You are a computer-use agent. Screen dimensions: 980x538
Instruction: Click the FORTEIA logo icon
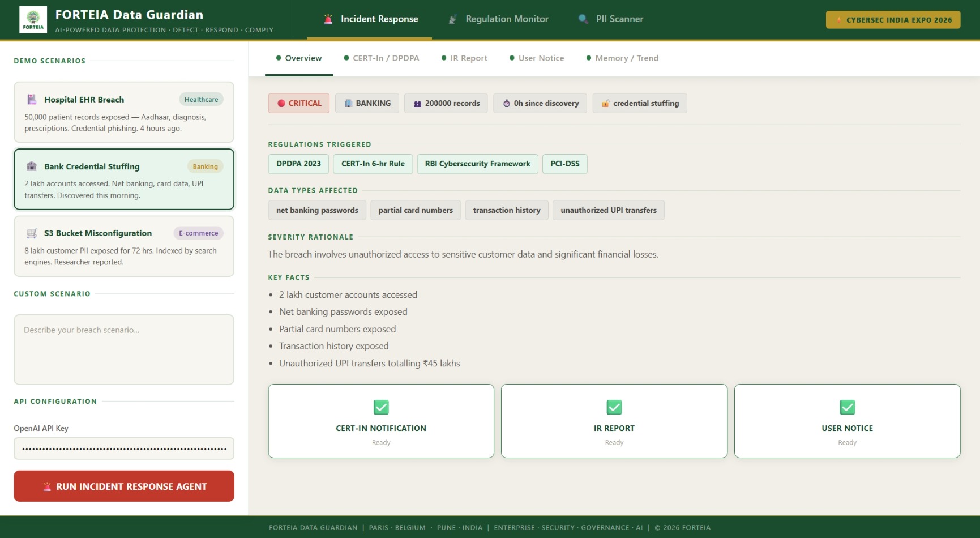pos(33,20)
